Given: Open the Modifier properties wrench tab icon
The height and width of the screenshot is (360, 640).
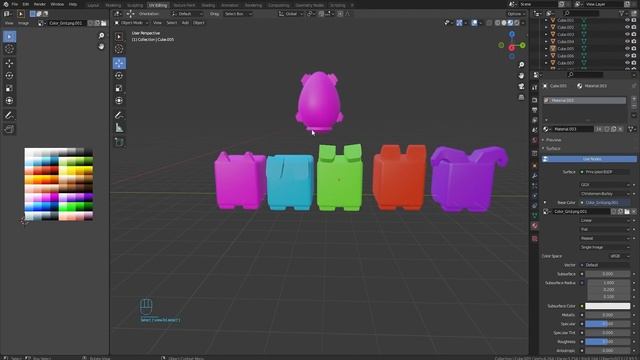Looking at the screenshot, I should 535,176.
